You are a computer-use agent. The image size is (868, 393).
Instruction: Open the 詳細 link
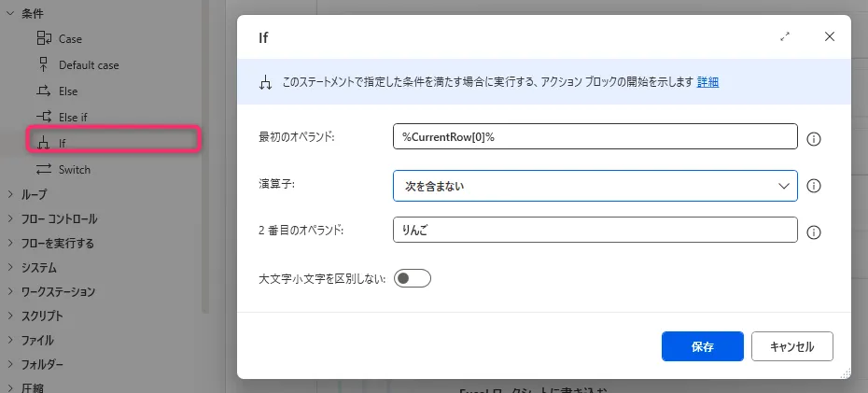click(707, 82)
